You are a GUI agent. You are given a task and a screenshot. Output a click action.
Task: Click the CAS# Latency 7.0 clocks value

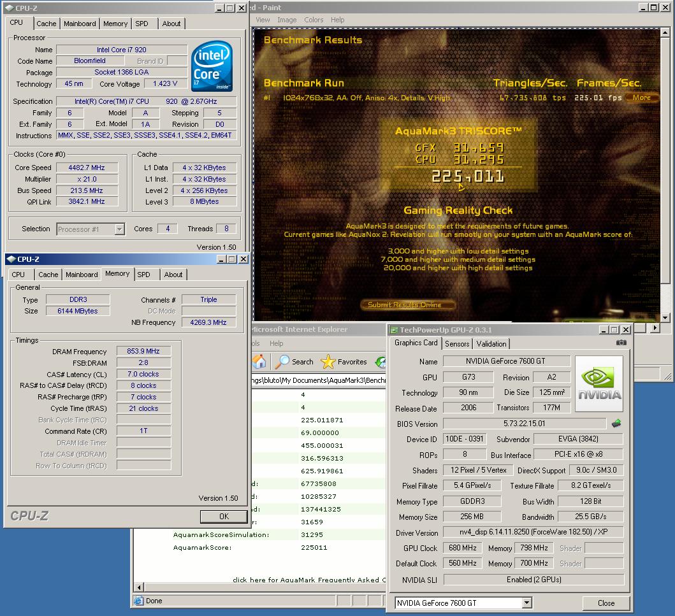[143, 374]
